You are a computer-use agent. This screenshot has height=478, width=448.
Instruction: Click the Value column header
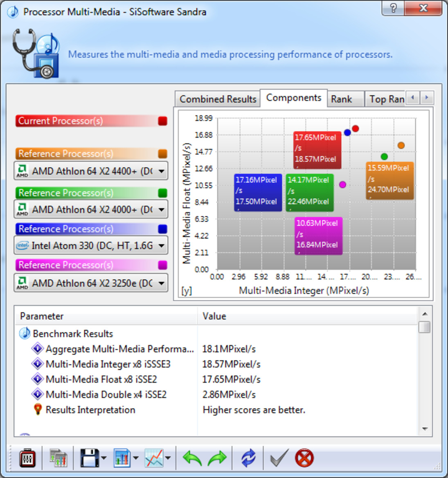pyautogui.click(x=307, y=316)
